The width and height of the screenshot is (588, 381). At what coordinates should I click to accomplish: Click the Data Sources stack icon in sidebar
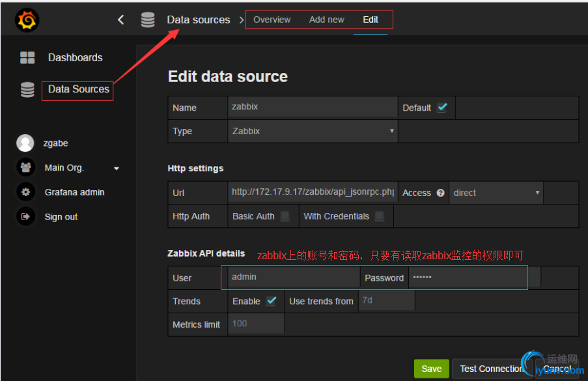(x=27, y=90)
